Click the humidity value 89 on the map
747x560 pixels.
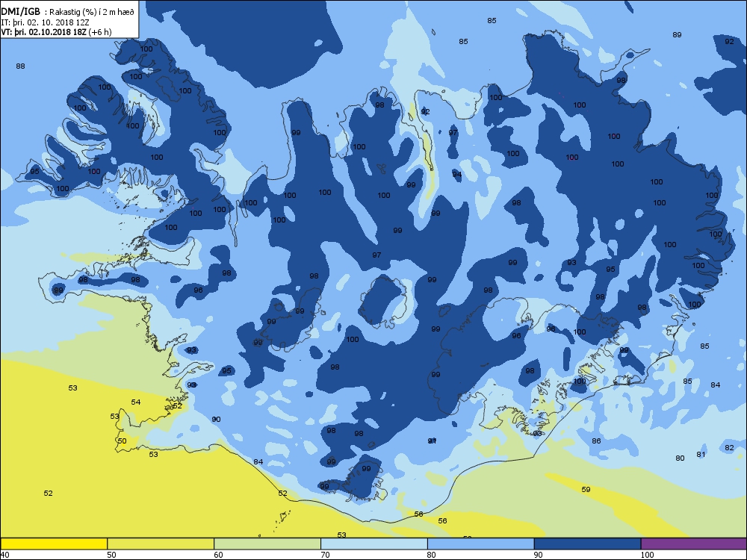(677, 35)
